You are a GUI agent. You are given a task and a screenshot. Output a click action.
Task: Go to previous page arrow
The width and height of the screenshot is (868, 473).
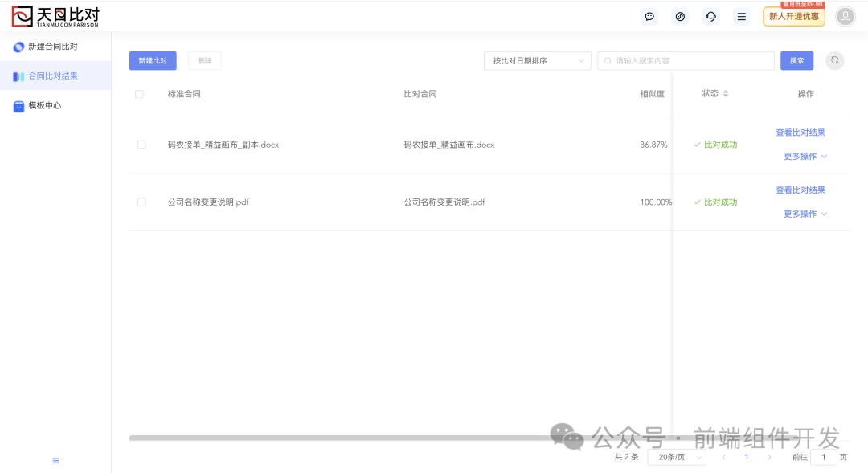point(723,457)
